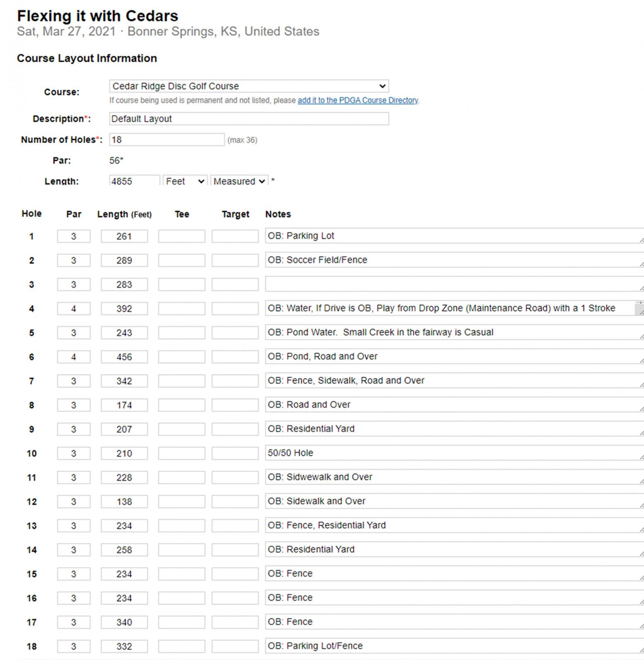The width and height of the screenshot is (644, 670).
Task: Click the Target field for hole 9
Action: pyautogui.click(x=235, y=429)
